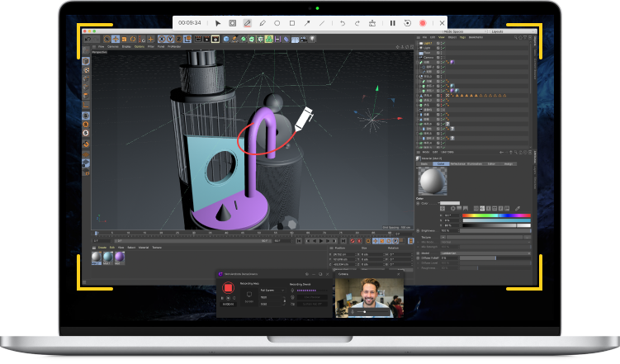Select the rectangle shape annotation tool
Image resolution: width=620 pixels, height=364 pixels.
[292, 23]
